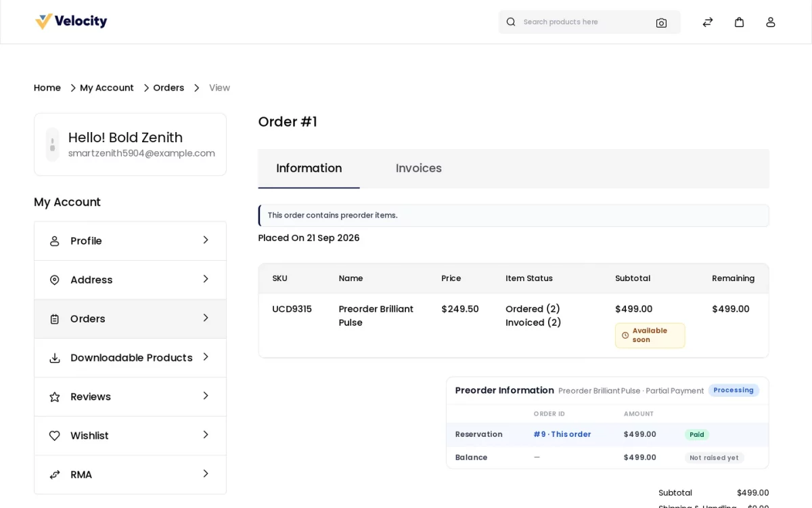Click the preorder items notice banner
The height and width of the screenshot is (508, 812).
(x=514, y=215)
